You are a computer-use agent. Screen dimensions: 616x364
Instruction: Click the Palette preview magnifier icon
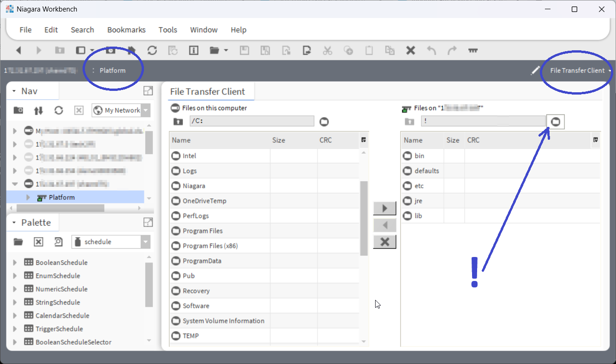(59, 242)
